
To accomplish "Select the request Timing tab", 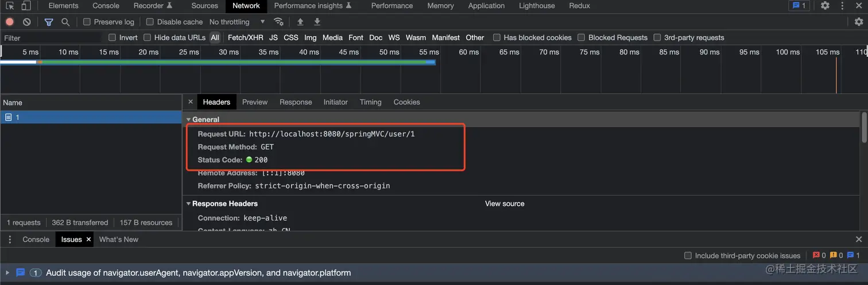I will pos(370,102).
